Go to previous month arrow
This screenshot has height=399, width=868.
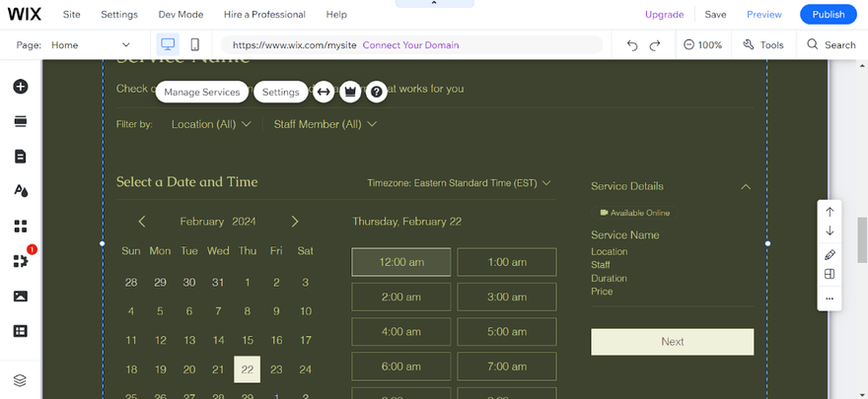coord(142,222)
